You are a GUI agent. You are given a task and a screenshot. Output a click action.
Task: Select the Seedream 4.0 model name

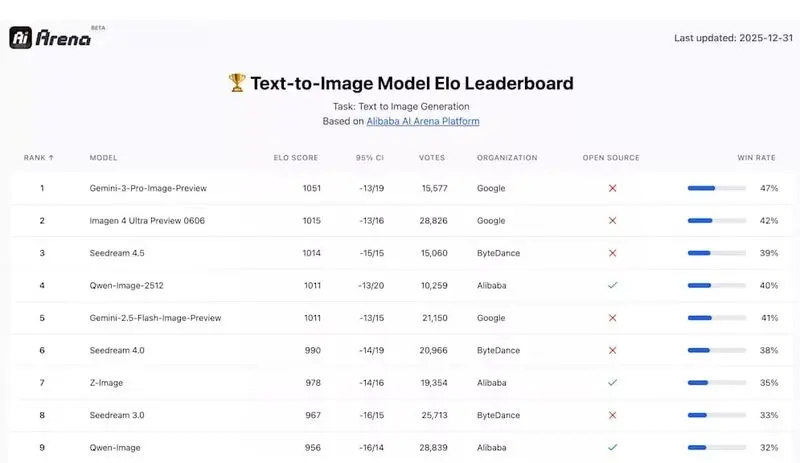pyautogui.click(x=117, y=350)
